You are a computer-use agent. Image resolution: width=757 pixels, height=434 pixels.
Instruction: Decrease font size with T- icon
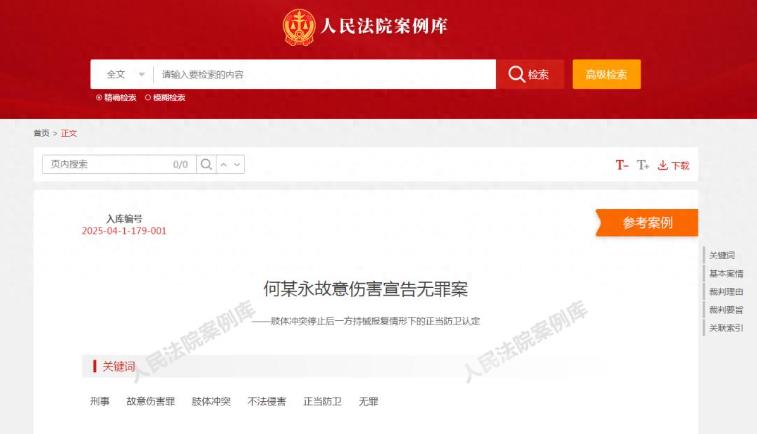(622, 165)
